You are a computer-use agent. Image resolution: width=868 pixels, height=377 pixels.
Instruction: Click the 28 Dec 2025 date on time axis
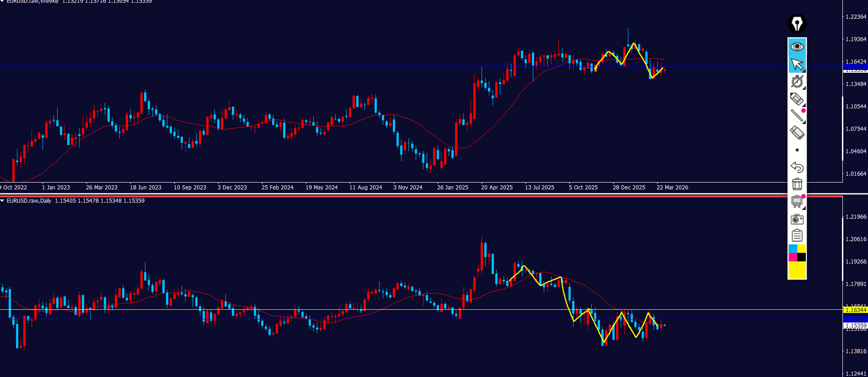coord(629,188)
